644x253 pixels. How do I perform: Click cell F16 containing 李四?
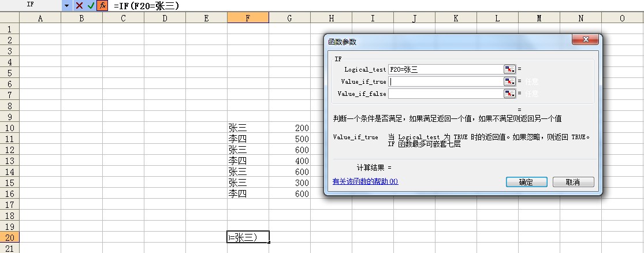coord(248,194)
